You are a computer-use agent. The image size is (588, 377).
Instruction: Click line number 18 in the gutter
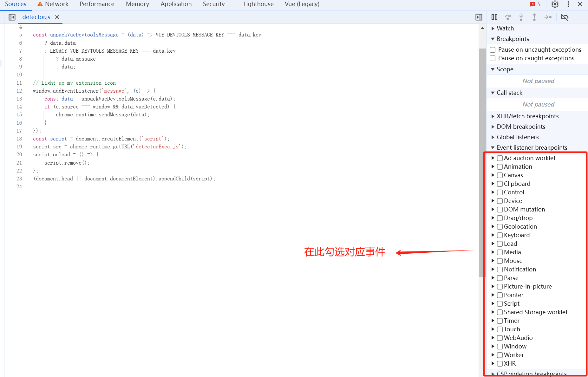tap(19, 139)
